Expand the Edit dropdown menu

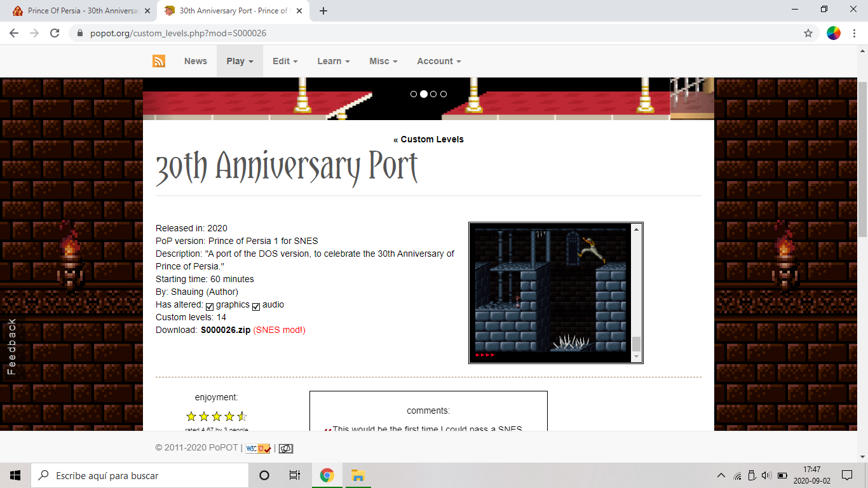[x=285, y=61]
